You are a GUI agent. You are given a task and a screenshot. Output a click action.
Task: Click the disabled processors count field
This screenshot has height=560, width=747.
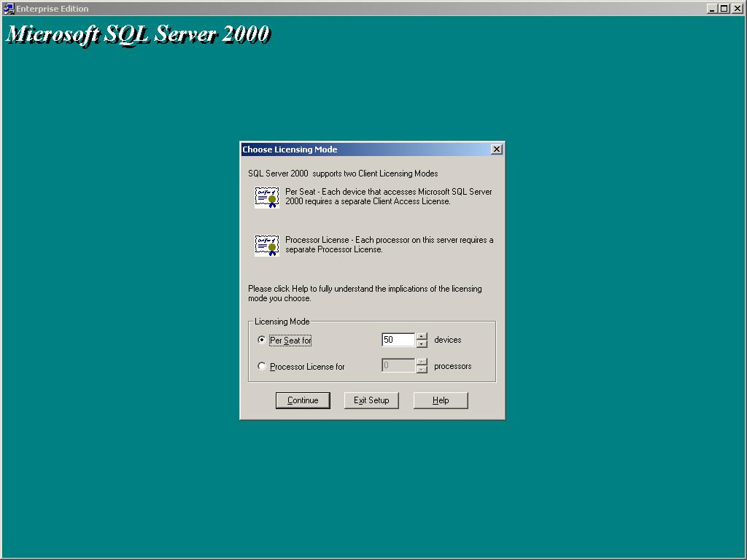[x=399, y=366]
